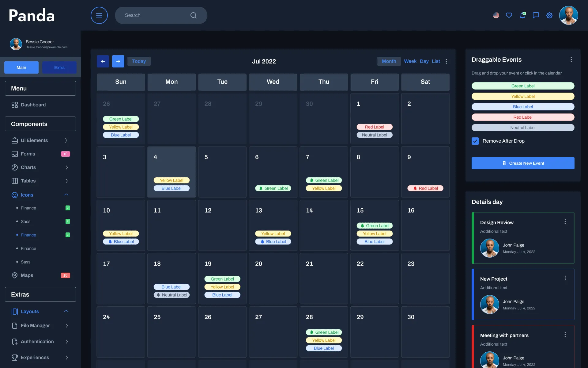Open options menu on Design Review card
588x368 pixels.
pyautogui.click(x=565, y=222)
